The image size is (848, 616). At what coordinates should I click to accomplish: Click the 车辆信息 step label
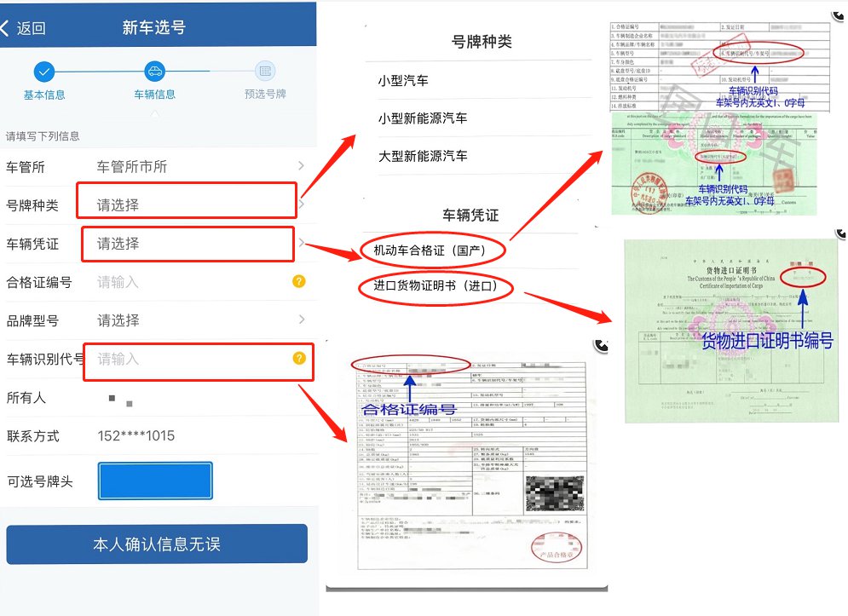pyautogui.click(x=154, y=95)
